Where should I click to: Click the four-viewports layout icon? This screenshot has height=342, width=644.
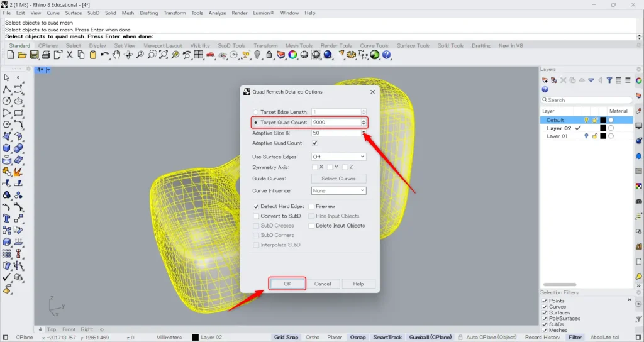[199, 55]
